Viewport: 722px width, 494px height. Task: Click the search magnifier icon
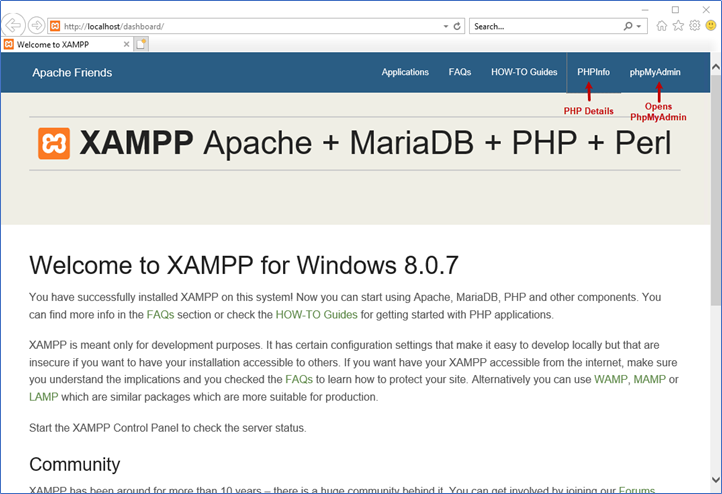628,26
